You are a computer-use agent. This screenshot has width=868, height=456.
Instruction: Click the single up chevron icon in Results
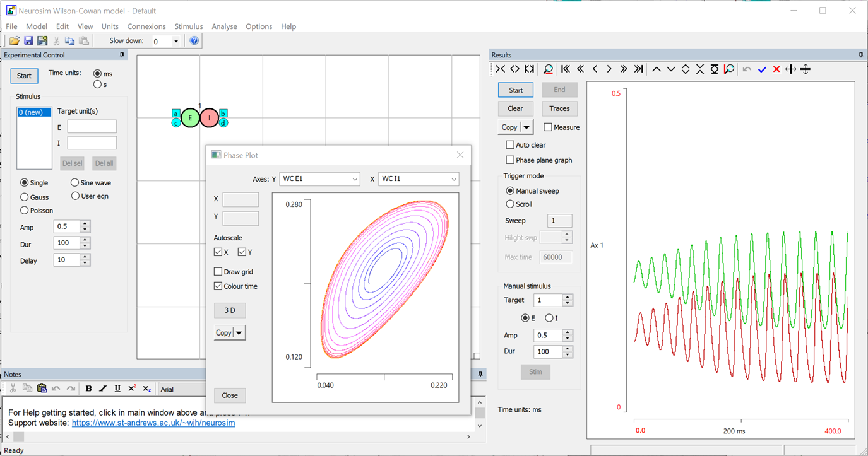(657, 69)
